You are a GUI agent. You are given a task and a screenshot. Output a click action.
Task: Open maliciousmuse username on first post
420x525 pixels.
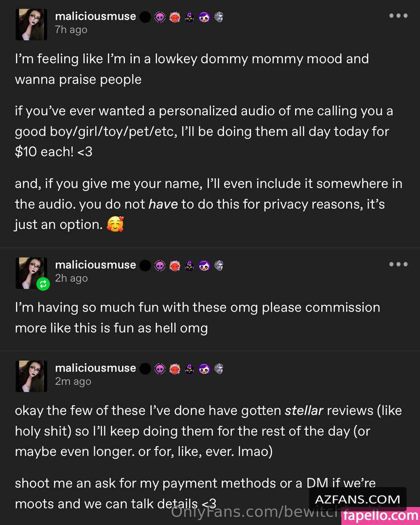pyautogui.click(x=96, y=16)
